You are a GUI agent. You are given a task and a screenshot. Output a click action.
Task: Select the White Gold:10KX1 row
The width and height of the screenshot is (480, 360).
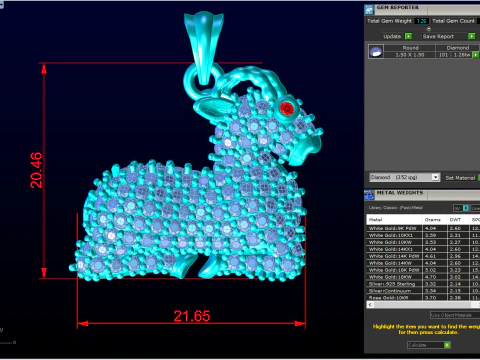click(423, 235)
